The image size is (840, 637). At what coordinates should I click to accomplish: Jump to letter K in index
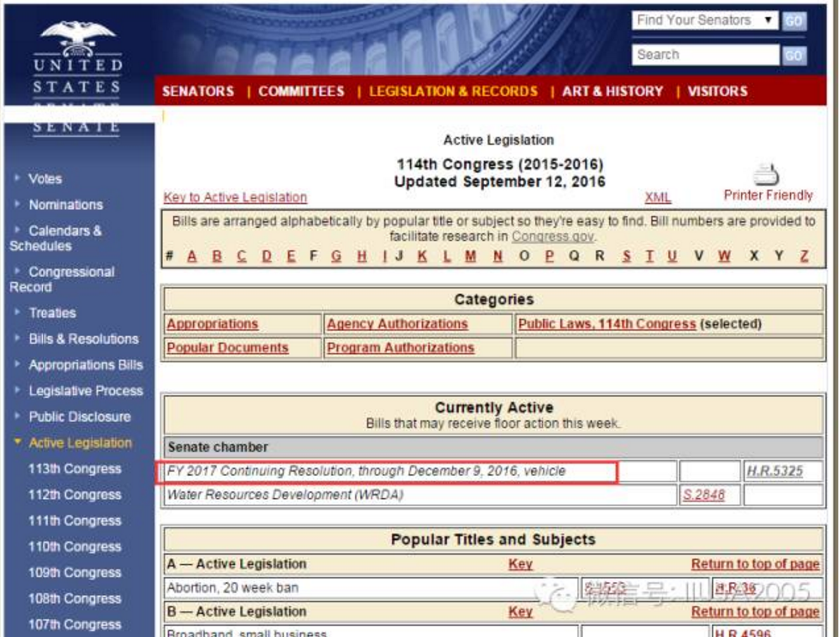click(422, 257)
